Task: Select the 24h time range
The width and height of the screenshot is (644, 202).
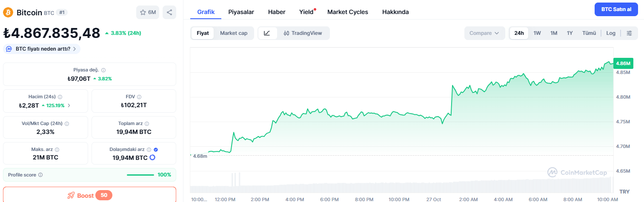Action: point(519,33)
